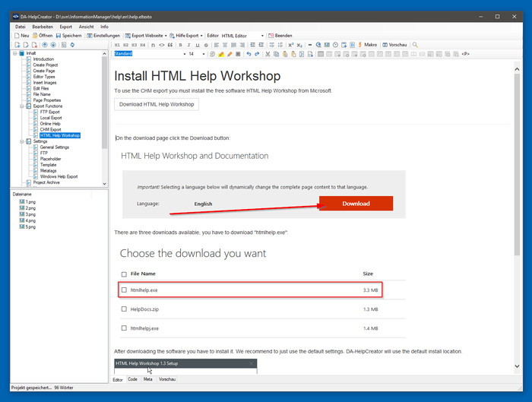Apply strikethrough formatting

pyautogui.click(x=206, y=45)
